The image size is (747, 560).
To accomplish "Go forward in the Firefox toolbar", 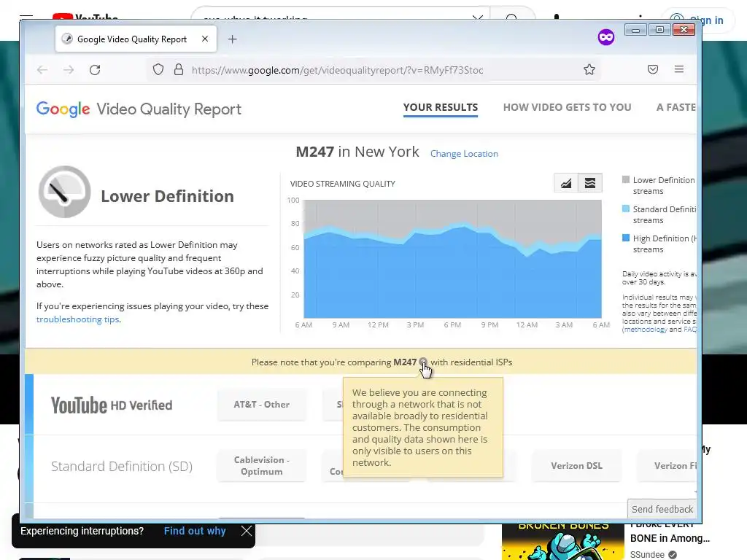I will tap(69, 70).
